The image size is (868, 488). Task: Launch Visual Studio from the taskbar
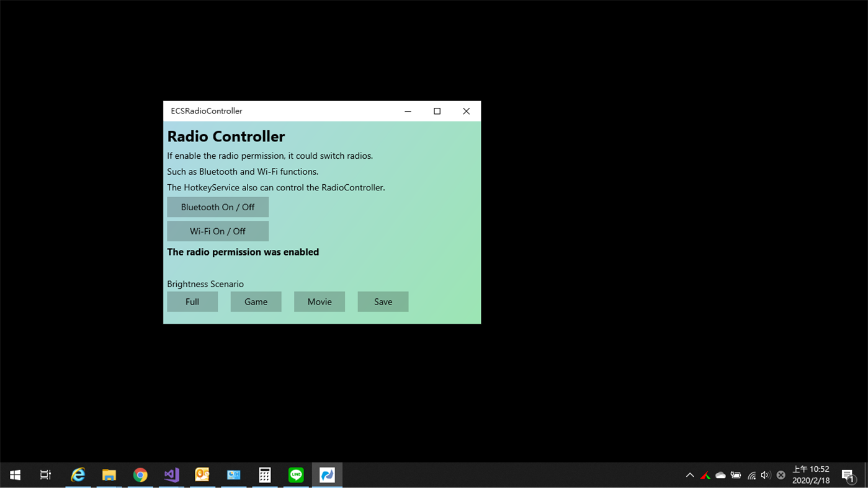(171, 475)
